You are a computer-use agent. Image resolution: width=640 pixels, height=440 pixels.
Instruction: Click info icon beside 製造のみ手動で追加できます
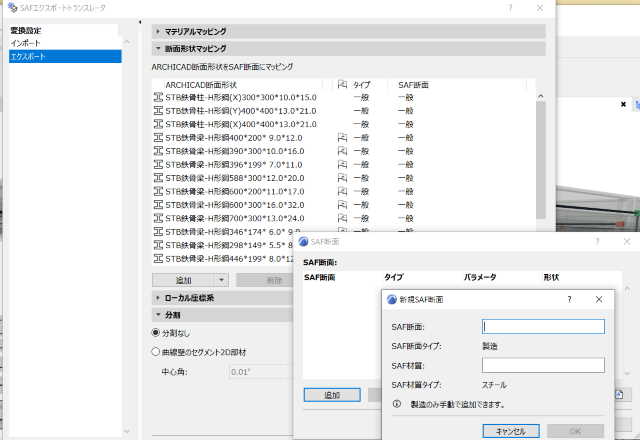point(396,404)
